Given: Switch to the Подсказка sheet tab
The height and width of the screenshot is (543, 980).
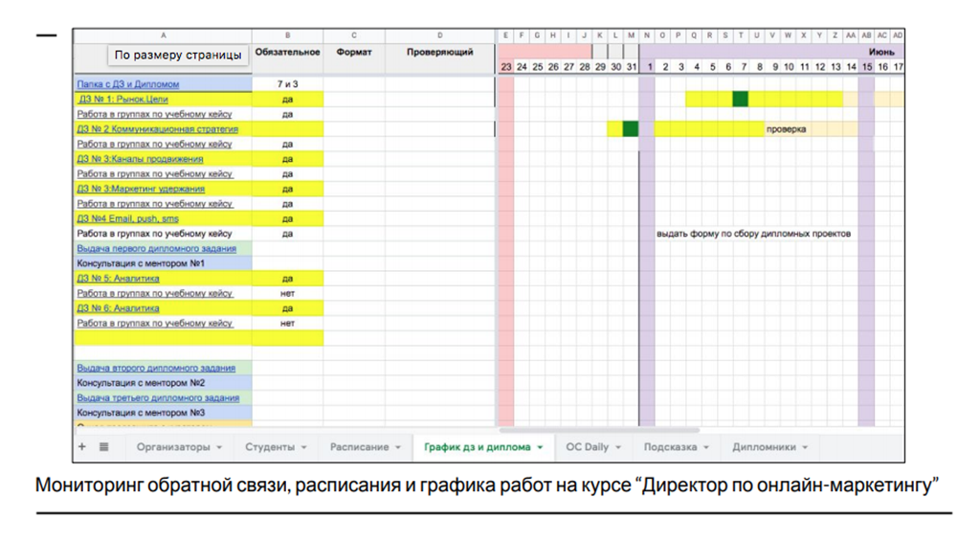Looking at the screenshot, I should (670, 447).
